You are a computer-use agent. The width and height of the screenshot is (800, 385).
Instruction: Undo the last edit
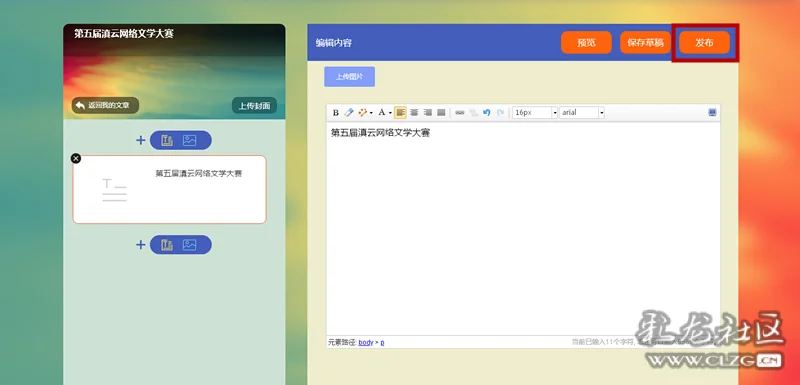(487, 113)
